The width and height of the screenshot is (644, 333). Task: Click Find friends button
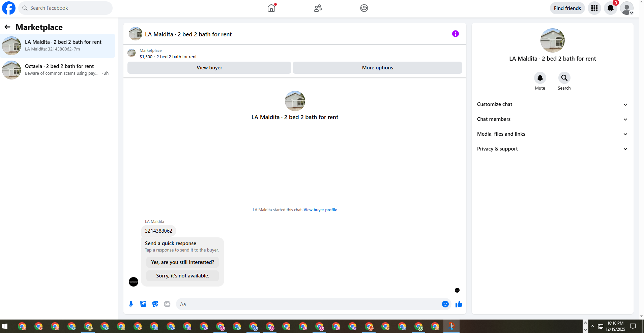[567, 8]
